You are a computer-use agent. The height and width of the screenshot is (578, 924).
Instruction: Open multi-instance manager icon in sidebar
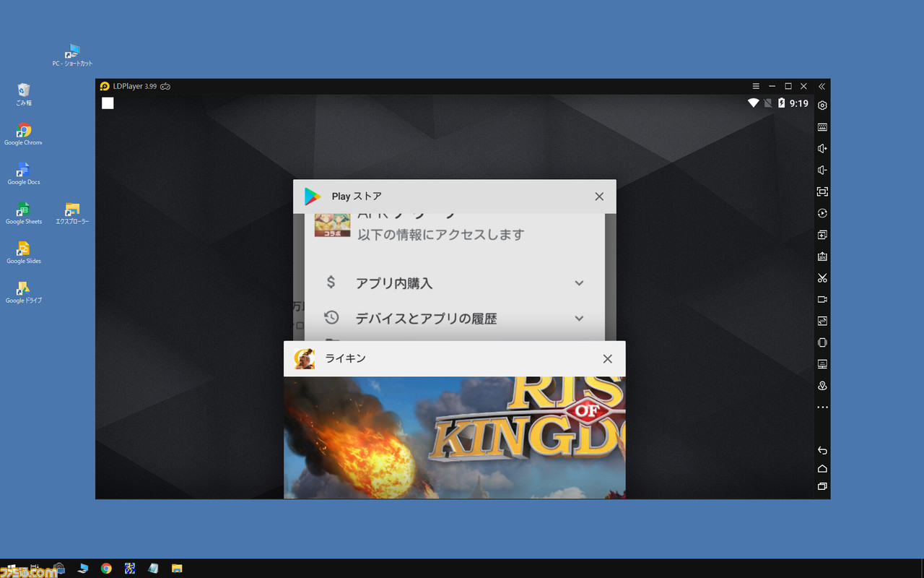(x=822, y=235)
